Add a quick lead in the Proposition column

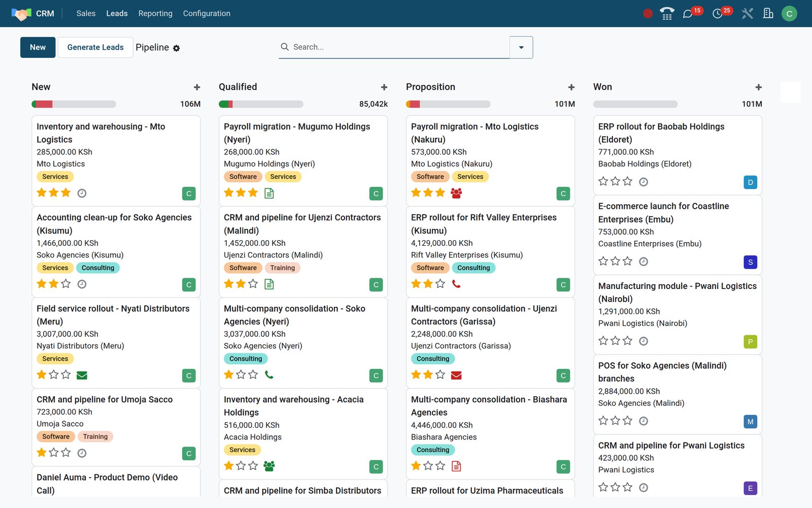571,87
